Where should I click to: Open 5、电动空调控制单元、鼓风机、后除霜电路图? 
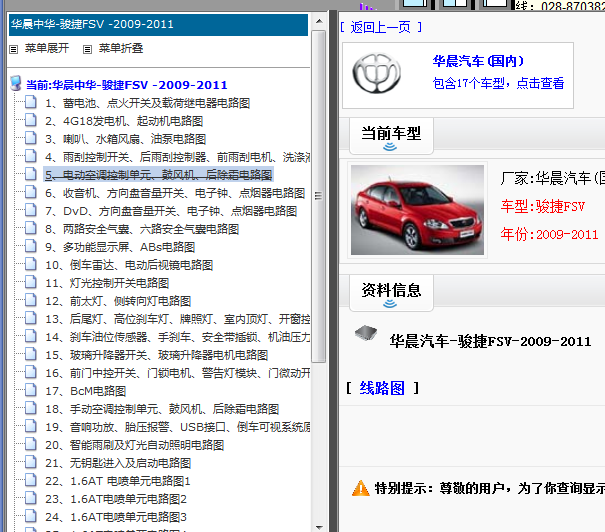click(159, 175)
